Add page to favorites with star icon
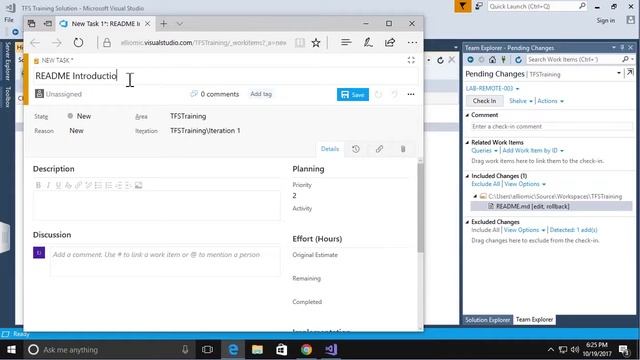 pos(316,42)
